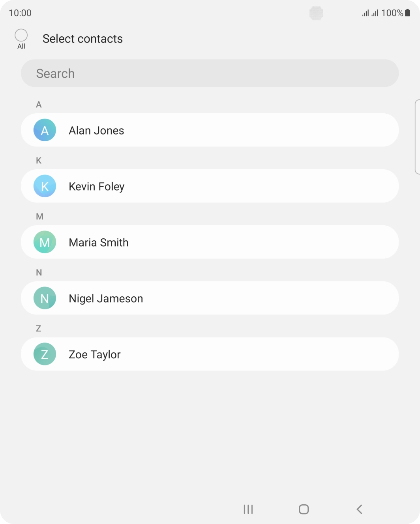
Task: Tap Zoe Taylor avatar icon
Action: click(x=45, y=354)
